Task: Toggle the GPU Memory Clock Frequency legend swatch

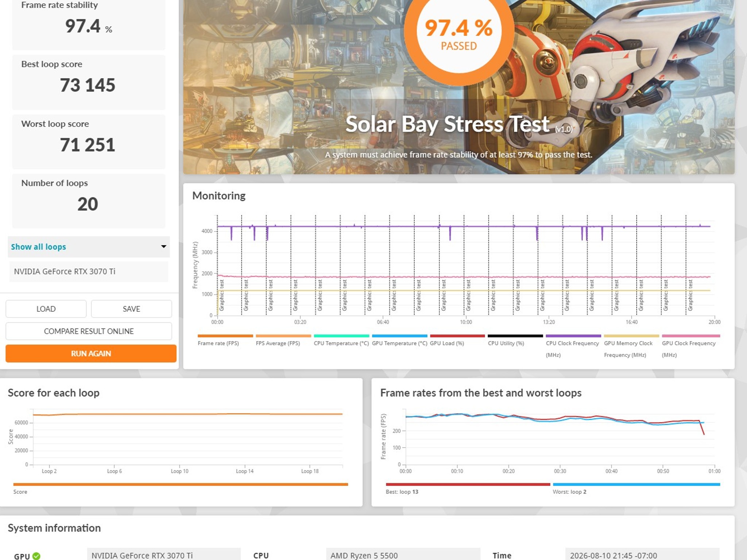Action: [x=631, y=336]
